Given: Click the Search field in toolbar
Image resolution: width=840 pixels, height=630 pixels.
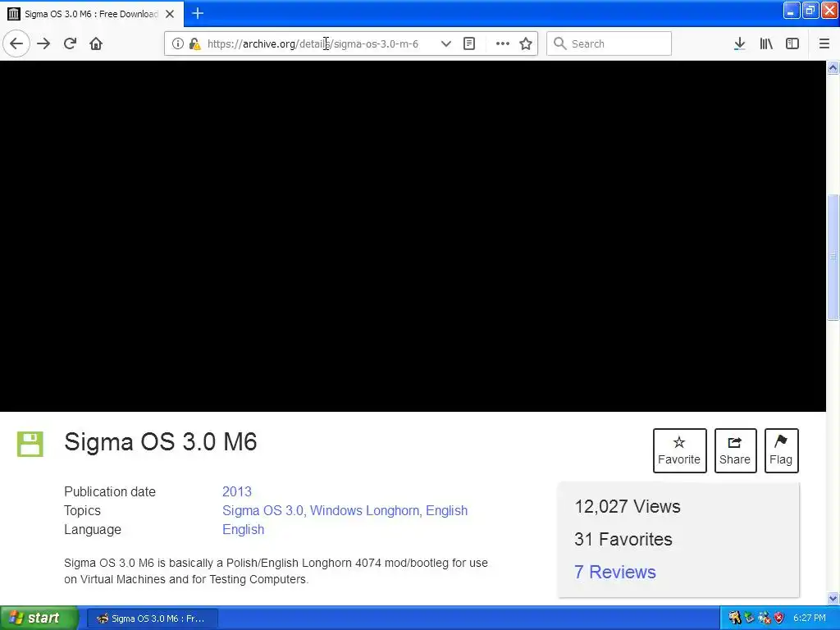Looking at the screenshot, I should [609, 43].
